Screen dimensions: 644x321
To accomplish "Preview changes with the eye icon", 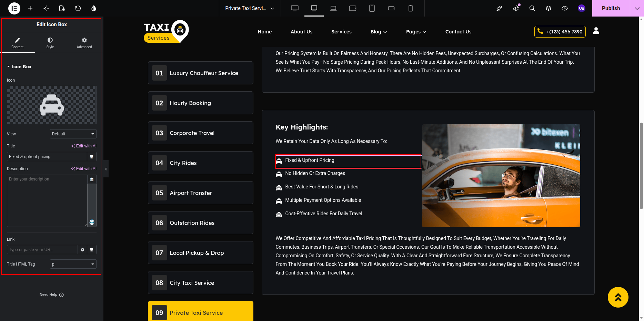I will (x=565, y=8).
